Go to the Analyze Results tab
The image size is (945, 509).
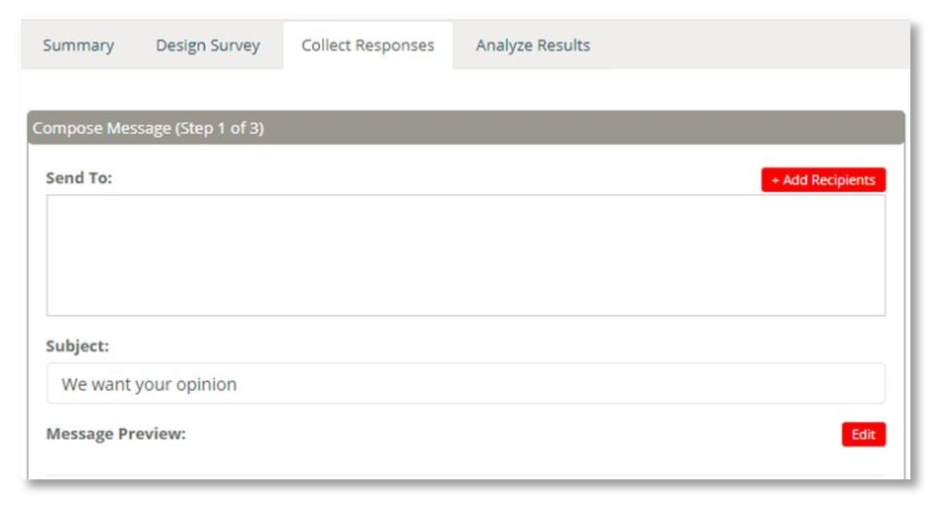532,46
